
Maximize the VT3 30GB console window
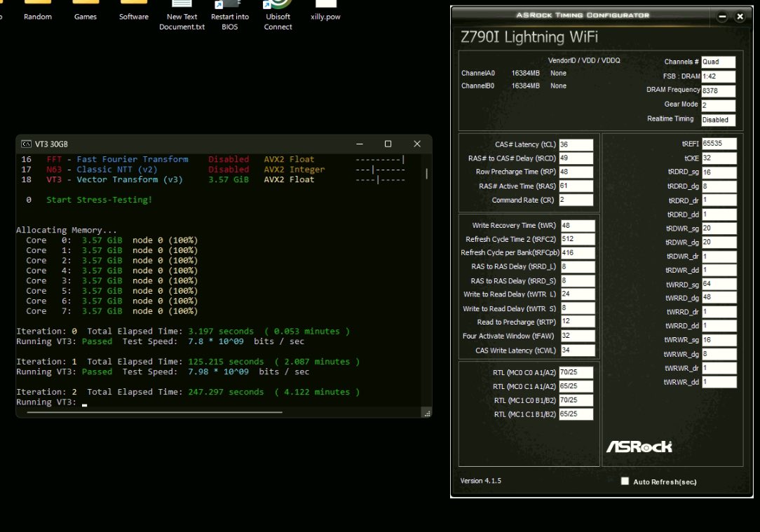pyautogui.click(x=388, y=144)
